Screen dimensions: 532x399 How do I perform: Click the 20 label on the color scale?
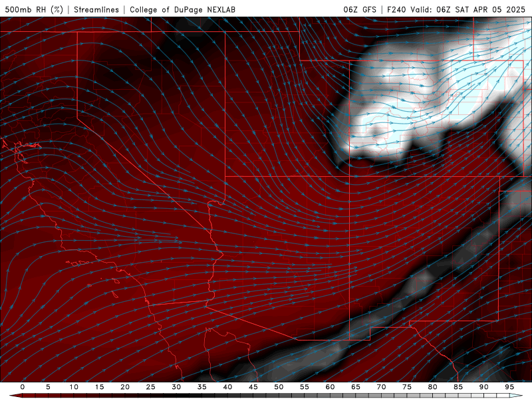pyautogui.click(x=125, y=387)
